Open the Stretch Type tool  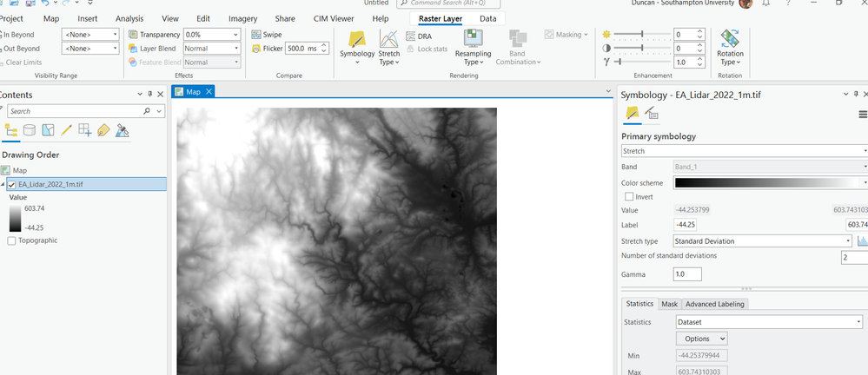(x=388, y=48)
